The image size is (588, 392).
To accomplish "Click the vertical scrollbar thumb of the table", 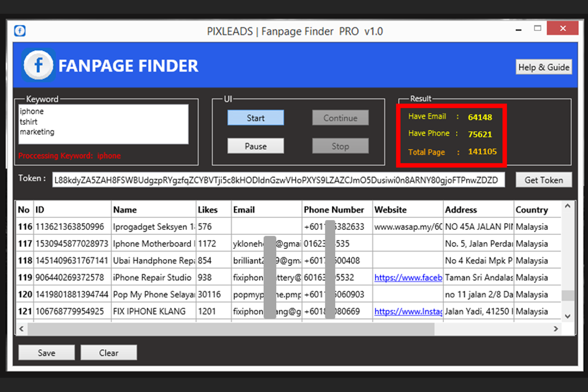I will (567, 295).
